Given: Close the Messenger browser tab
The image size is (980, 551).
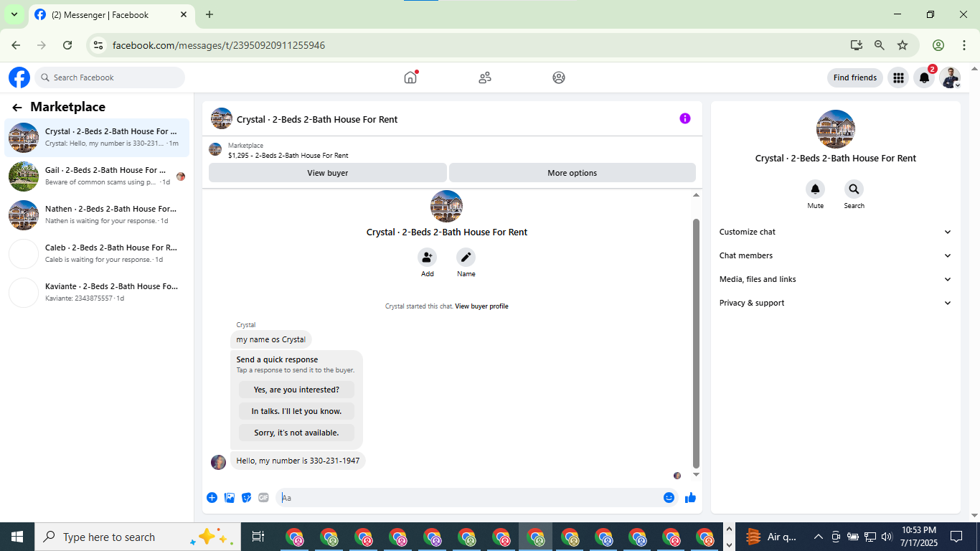Looking at the screenshot, I should pyautogui.click(x=184, y=14).
